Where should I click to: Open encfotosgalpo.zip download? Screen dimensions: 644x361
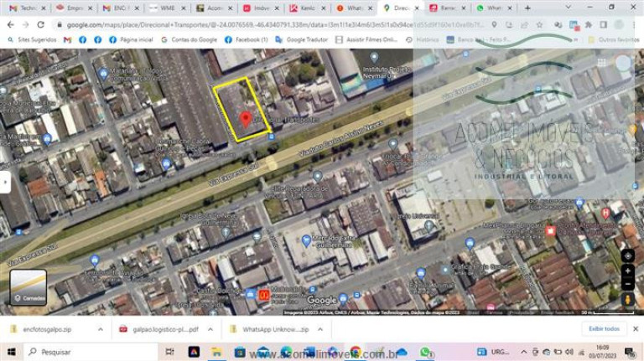(47, 329)
